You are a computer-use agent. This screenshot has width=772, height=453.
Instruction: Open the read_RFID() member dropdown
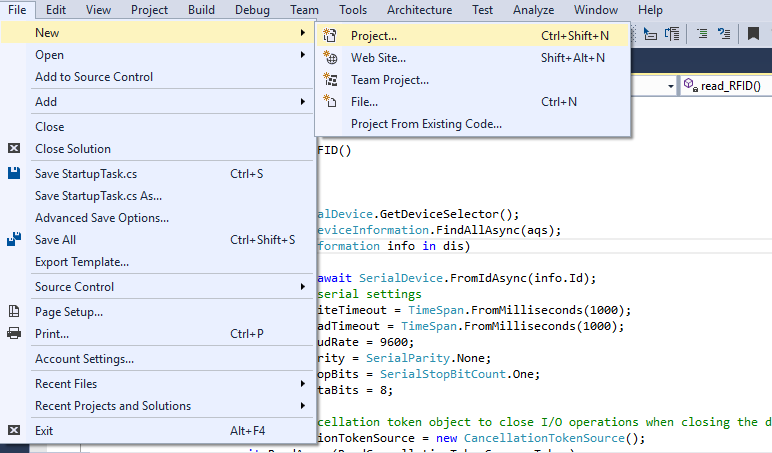(725, 87)
